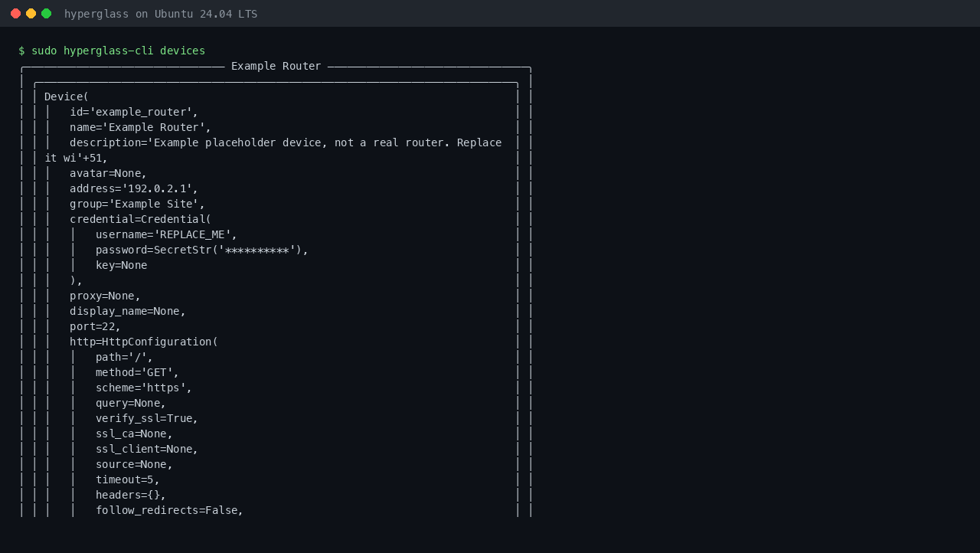Click the command "sudo hyperglass-cli devices"
This screenshot has width=980, height=553.
pyautogui.click(x=118, y=51)
